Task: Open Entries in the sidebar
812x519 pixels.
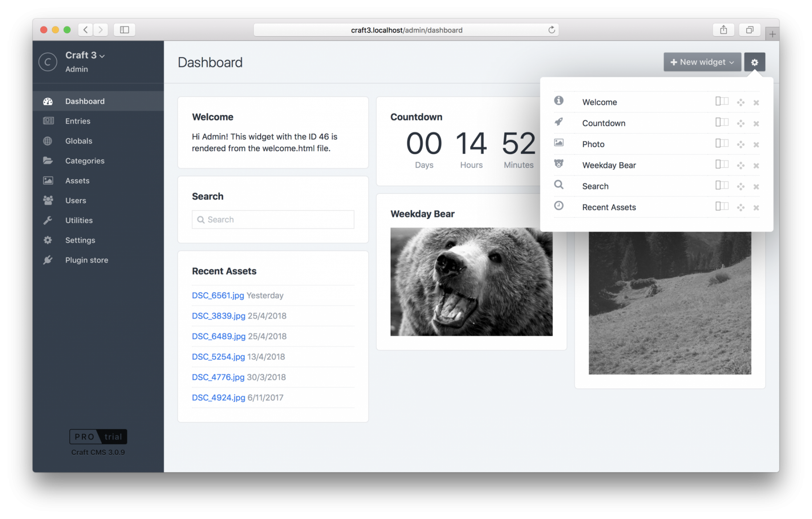Action: [x=78, y=121]
